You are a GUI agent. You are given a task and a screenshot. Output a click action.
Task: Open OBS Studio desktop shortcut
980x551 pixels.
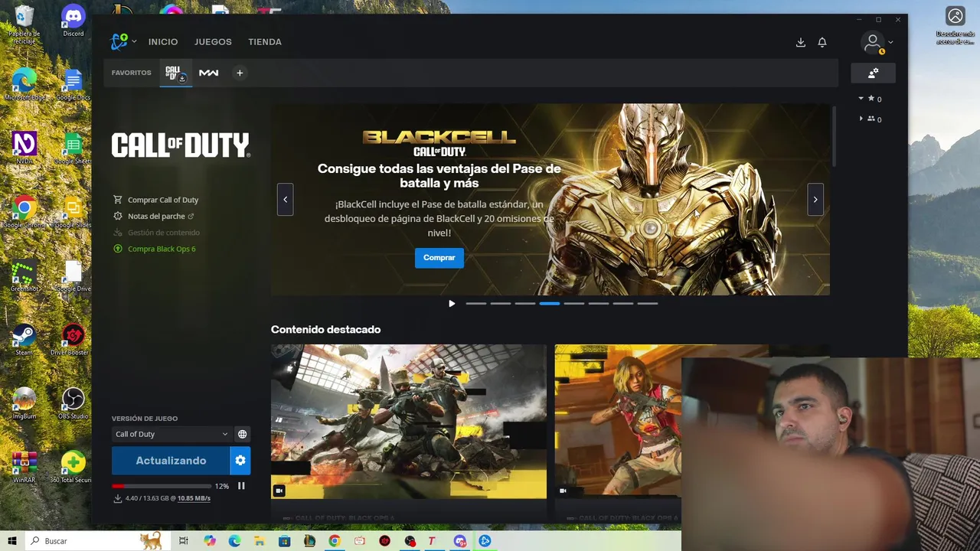[73, 403]
